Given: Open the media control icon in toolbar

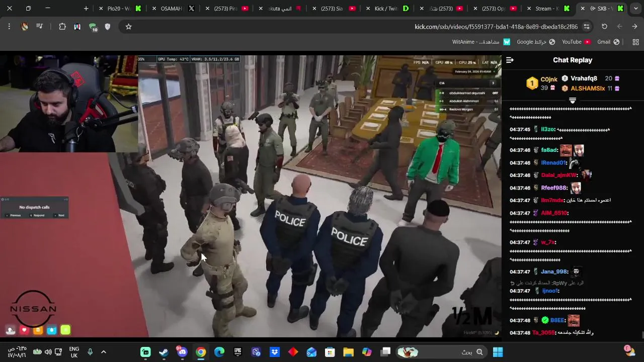Looking at the screenshot, I should tap(40, 27).
